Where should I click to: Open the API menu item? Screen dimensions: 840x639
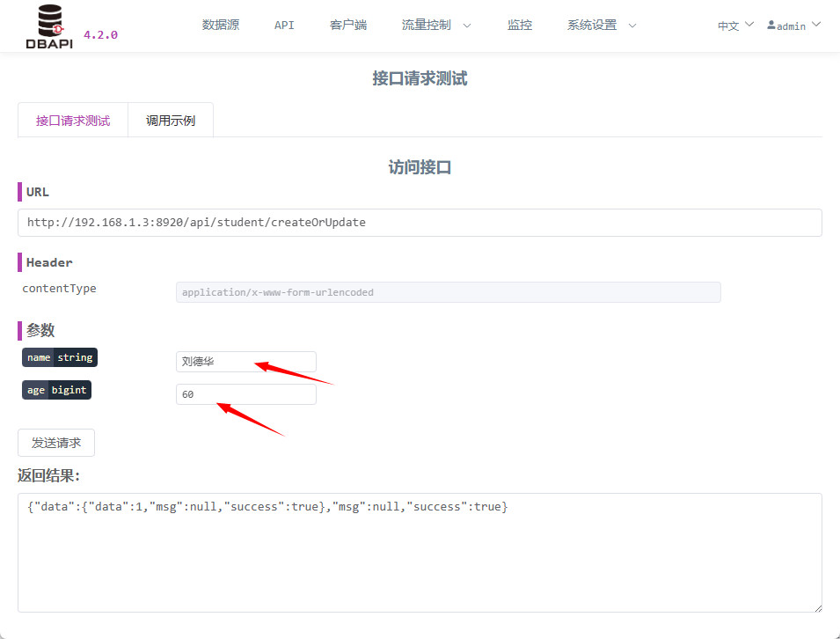pos(284,26)
